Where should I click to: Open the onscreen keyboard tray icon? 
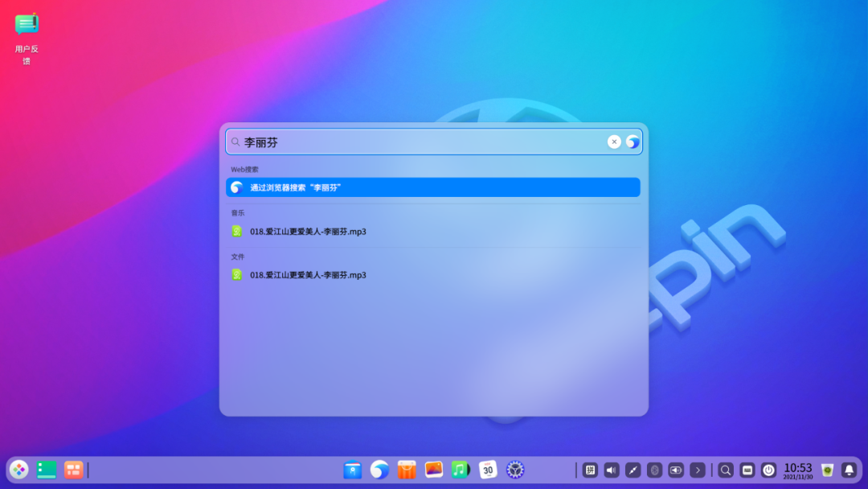click(747, 471)
